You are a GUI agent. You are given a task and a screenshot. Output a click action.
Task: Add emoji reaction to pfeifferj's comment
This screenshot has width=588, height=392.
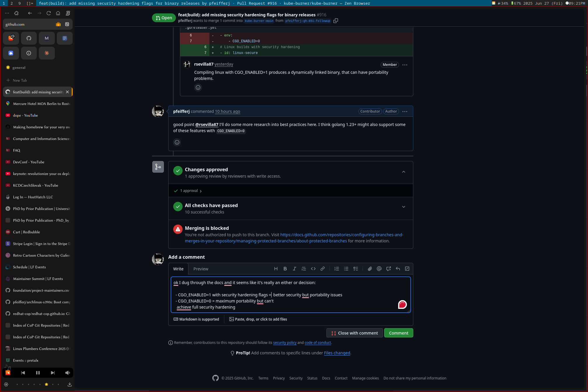click(177, 142)
